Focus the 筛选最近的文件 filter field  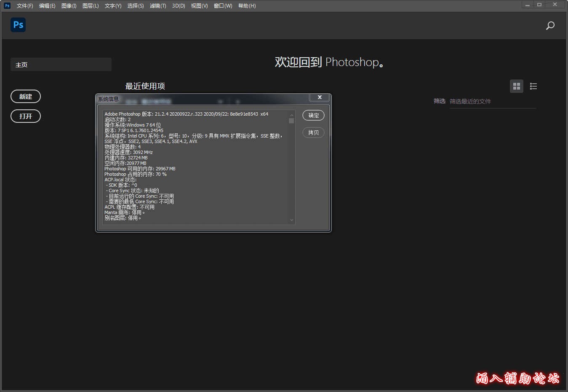492,101
